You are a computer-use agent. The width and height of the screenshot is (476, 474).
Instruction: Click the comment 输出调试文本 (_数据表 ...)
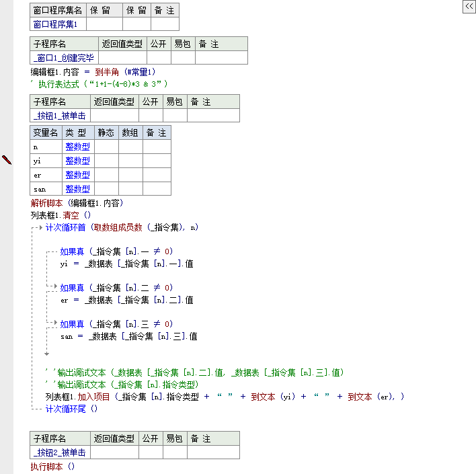[x=194, y=372]
